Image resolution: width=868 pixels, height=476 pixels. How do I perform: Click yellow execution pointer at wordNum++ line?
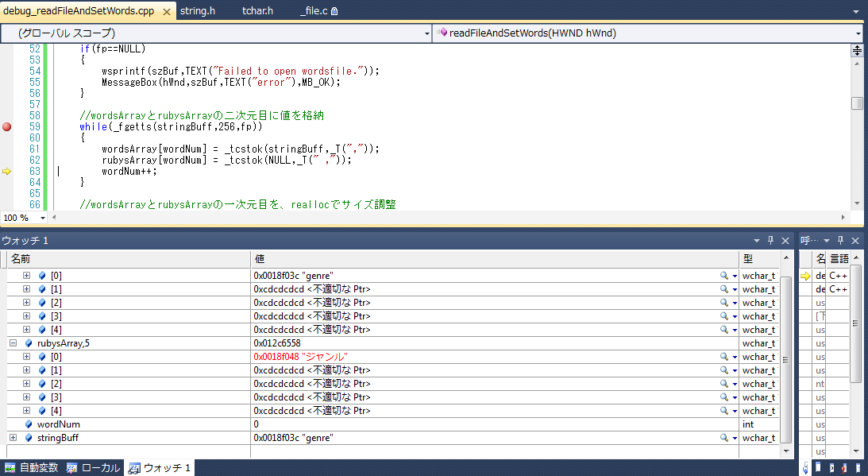click(6, 170)
